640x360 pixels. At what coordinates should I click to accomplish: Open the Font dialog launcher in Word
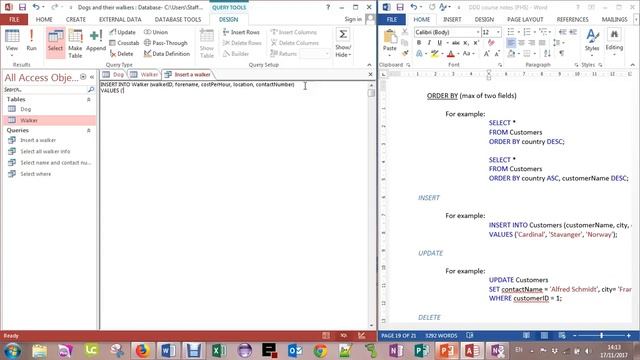[x=500, y=65]
